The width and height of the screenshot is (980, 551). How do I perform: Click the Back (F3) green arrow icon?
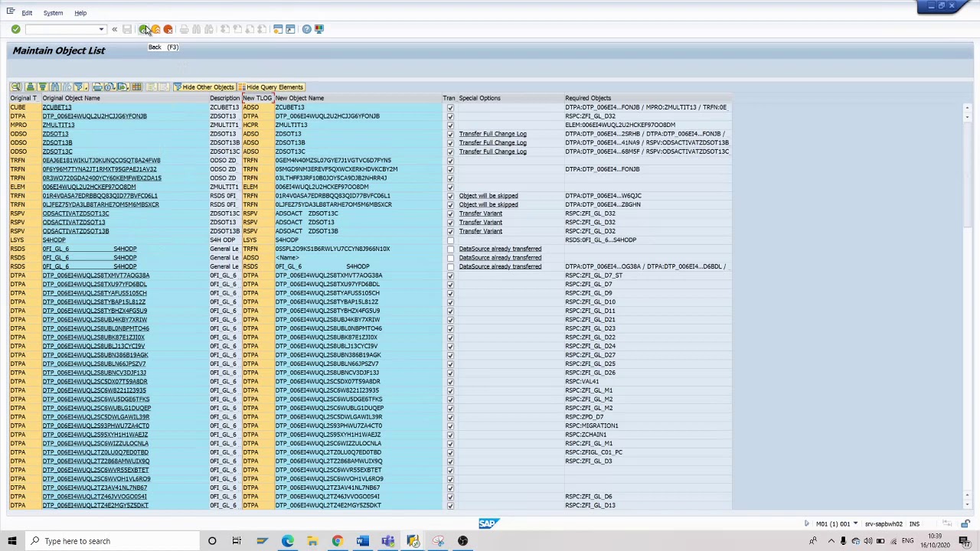tap(143, 29)
